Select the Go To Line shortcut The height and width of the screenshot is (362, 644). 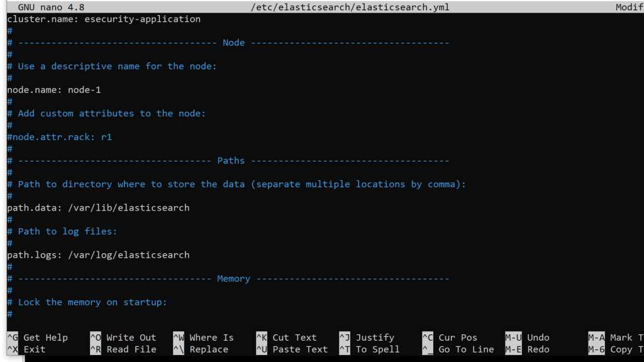coord(458,349)
